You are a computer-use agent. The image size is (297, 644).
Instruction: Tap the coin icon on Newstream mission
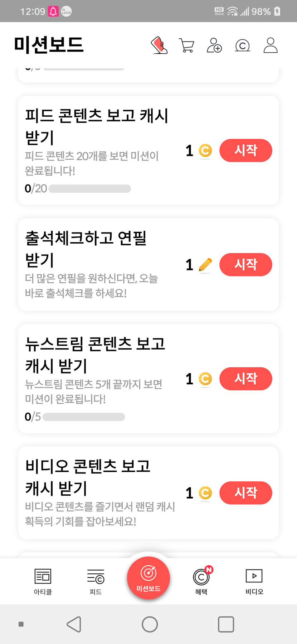(x=205, y=379)
